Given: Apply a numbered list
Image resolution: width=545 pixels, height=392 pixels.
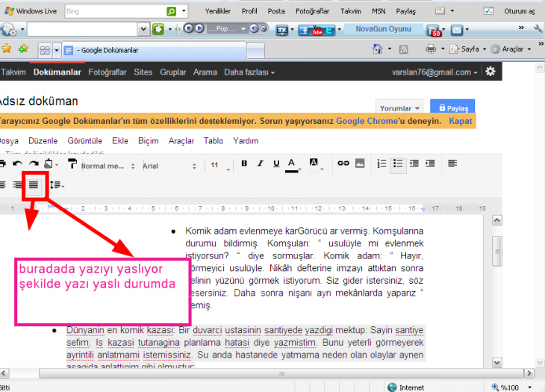Looking at the screenshot, I should coord(381,164).
